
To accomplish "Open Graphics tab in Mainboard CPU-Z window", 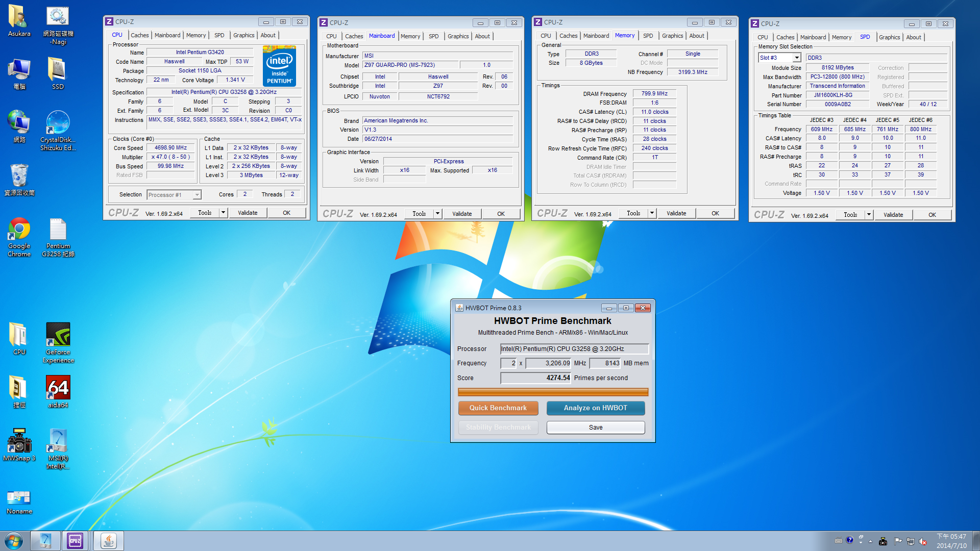I will tap(458, 36).
